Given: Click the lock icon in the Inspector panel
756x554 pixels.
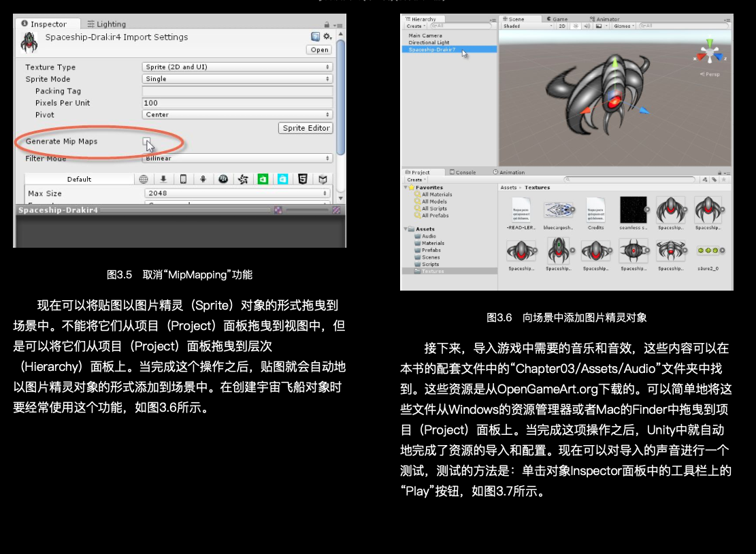Looking at the screenshot, I should [x=327, y=25].
